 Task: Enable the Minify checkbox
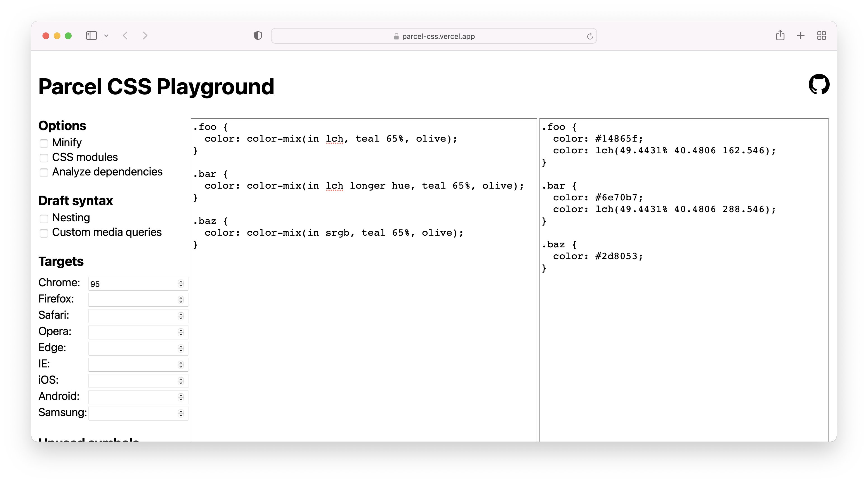(44, 143)
